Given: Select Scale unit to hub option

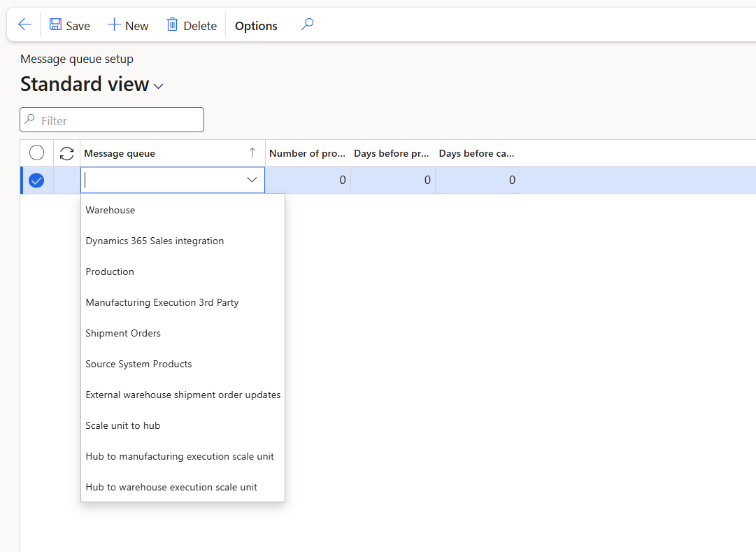Looking at the screenshot, I should (x=123, y=425).
